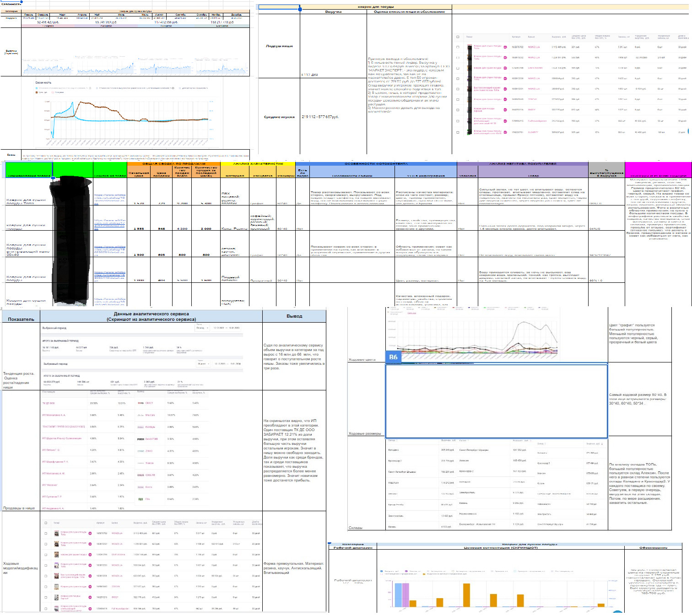Viewport: 692px width, 616px height.
Task: Open supplier link ТЕКСТИЛИТ ГРУПП ООО
Action: (64, 427)
